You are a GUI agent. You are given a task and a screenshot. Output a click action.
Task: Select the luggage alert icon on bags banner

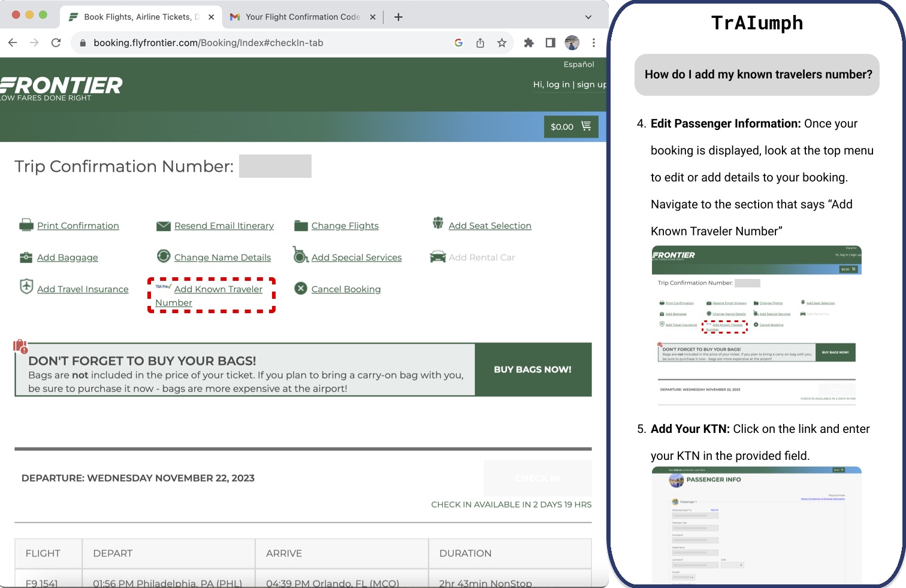point(20,347)
